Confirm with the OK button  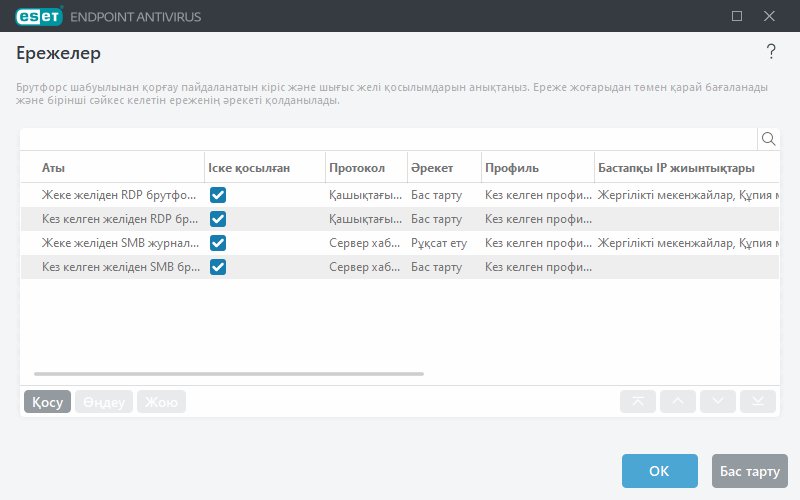point(659,471)
